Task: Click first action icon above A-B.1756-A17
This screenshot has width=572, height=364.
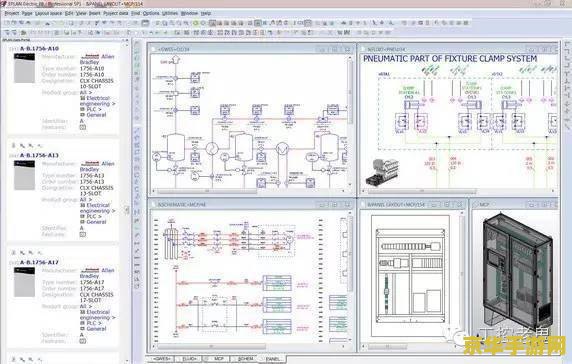Action: (13, 252)
